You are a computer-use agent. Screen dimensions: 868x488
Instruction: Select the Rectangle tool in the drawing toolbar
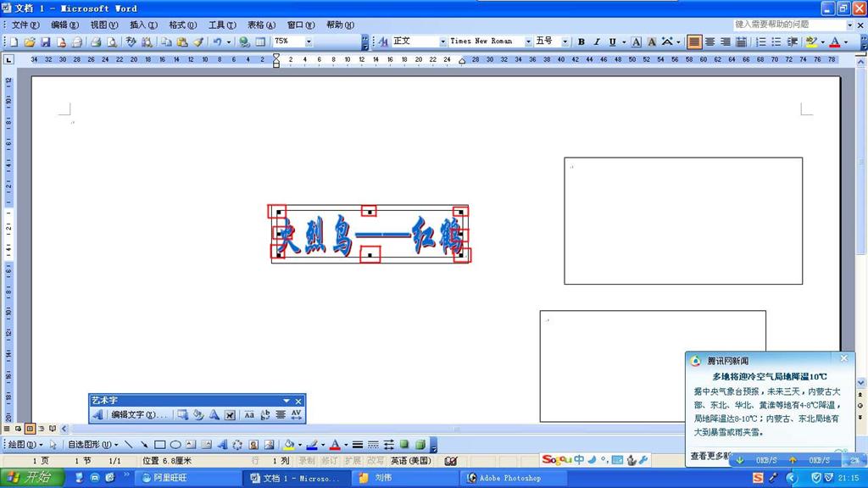159,445
